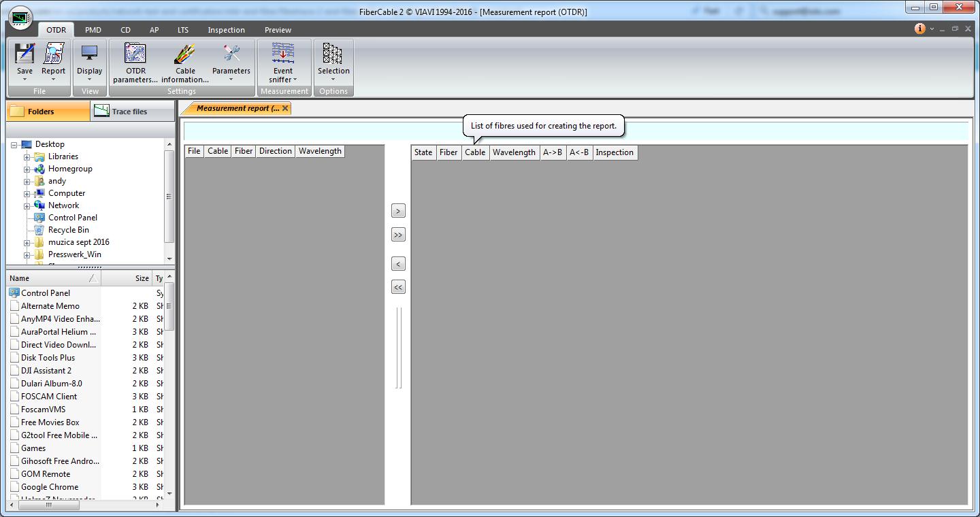Viewport: 980px width, 517px height.
Task: Click folder tree scrollbar down arrow
Action: pyautogui.click(x=169, y=258)
